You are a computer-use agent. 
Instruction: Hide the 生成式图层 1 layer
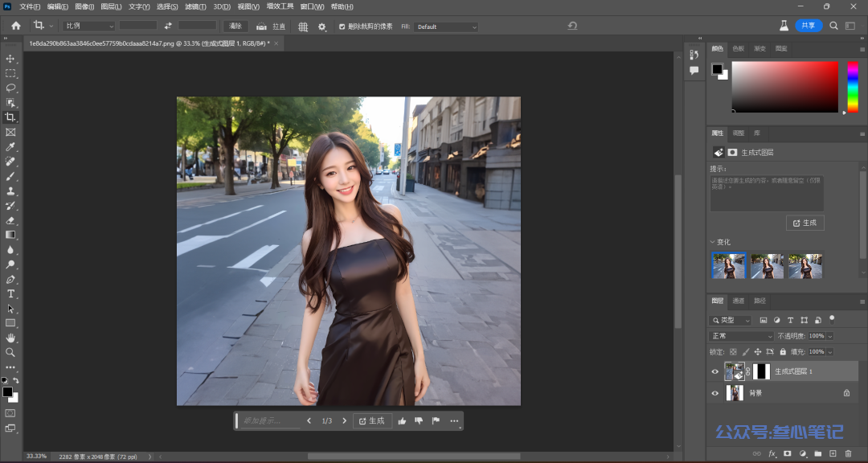pos(715,371)
